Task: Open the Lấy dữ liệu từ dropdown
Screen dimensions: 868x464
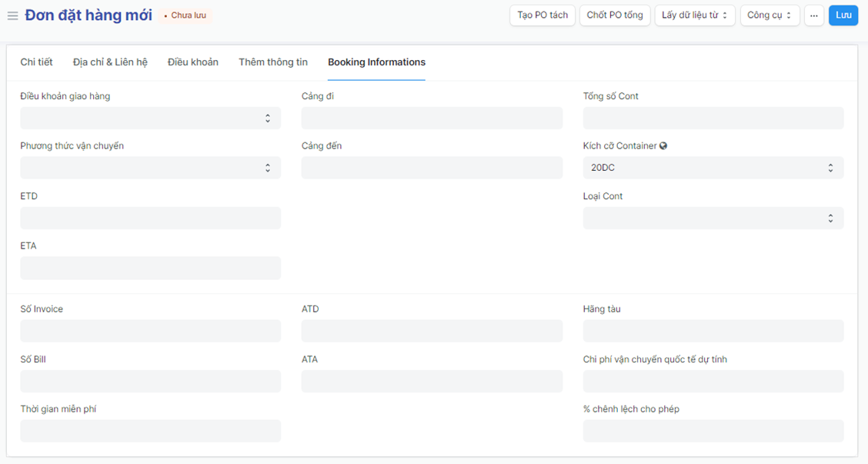Action: pos(694,15)
